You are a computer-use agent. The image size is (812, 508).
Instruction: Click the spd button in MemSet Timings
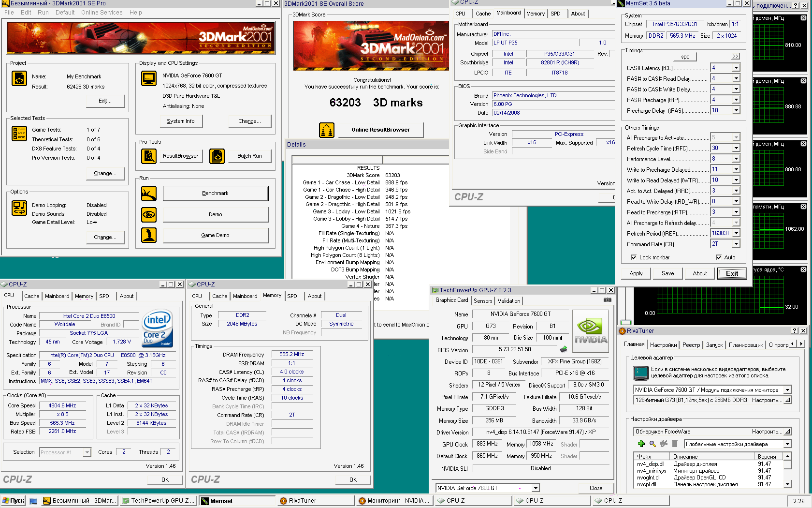[685, 57]
